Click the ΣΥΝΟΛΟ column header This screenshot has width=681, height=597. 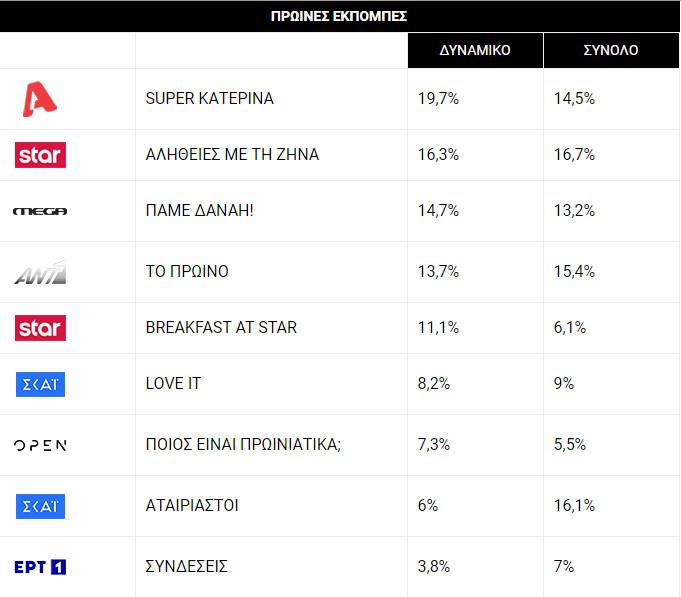click(611, 50)
